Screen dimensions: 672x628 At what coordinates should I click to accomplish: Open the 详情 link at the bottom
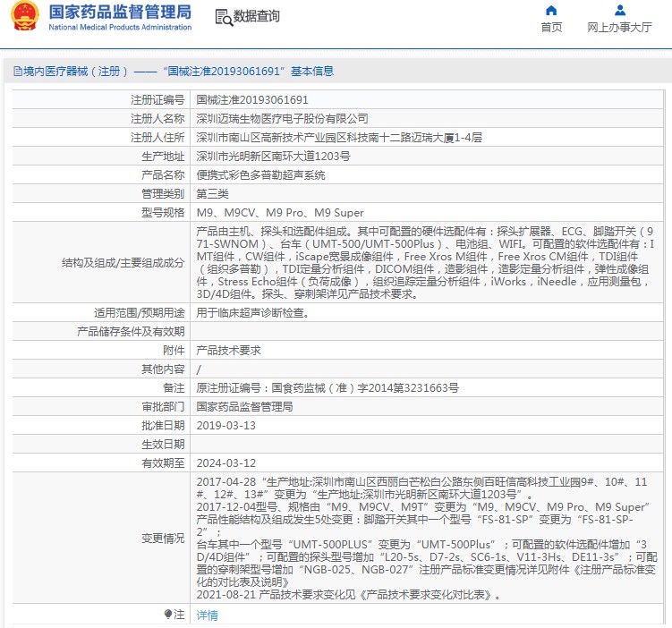[x=207, y=615]
